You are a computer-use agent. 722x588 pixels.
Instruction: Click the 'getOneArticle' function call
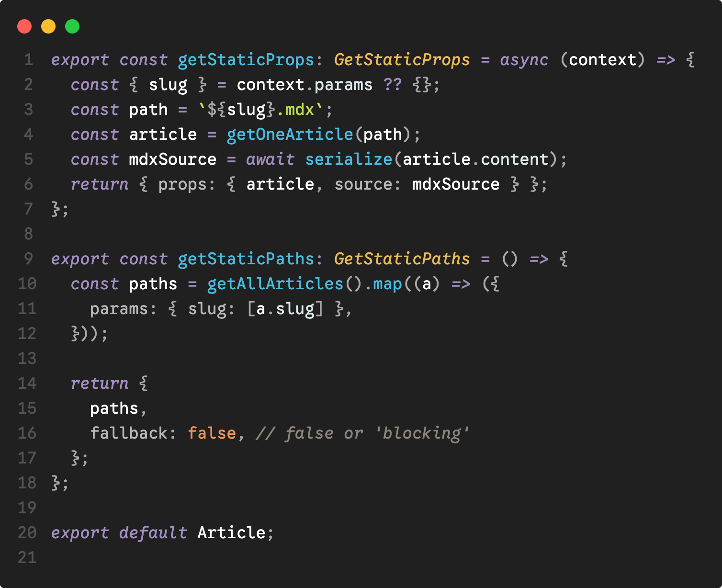(290, 135)
